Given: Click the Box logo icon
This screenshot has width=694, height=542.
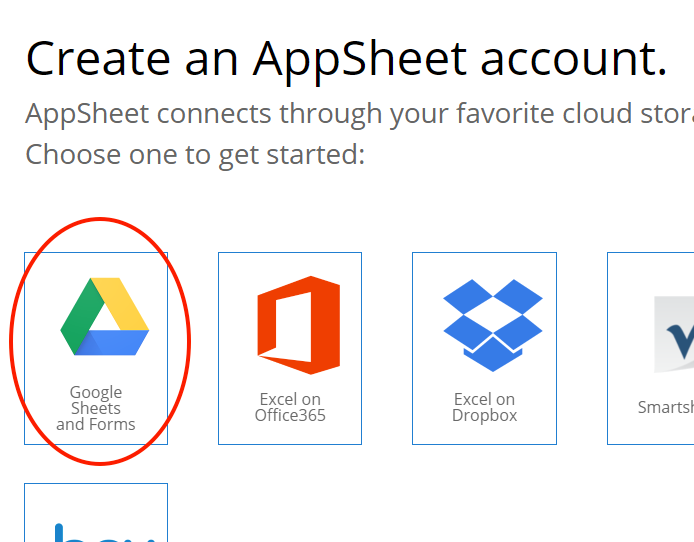Looking at the screenshot, I should pos(104,532).
